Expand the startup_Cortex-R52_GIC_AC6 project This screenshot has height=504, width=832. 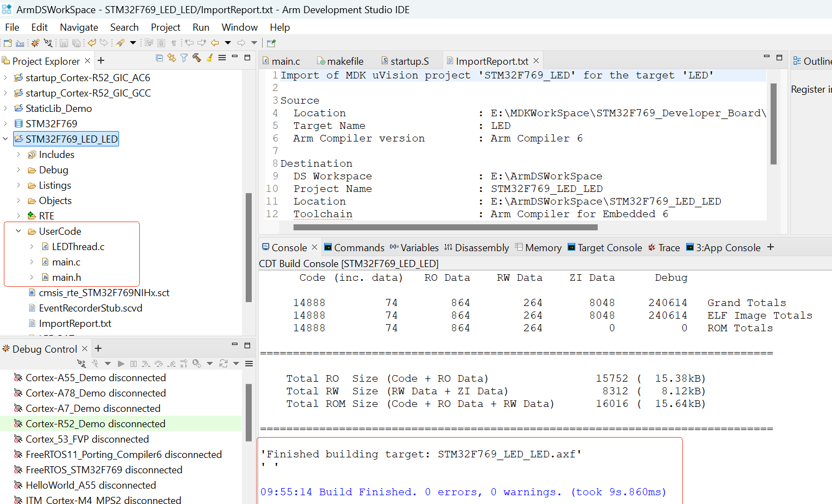tap(5, 78)
